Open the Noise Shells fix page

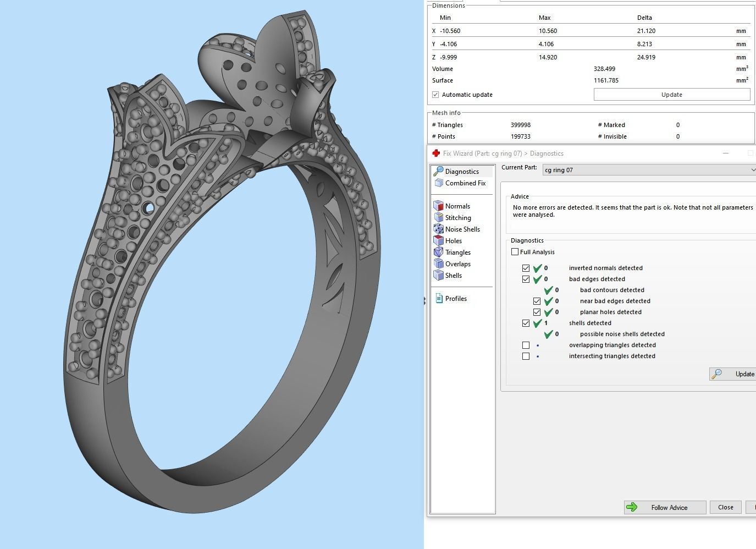(x=457, y=229)
